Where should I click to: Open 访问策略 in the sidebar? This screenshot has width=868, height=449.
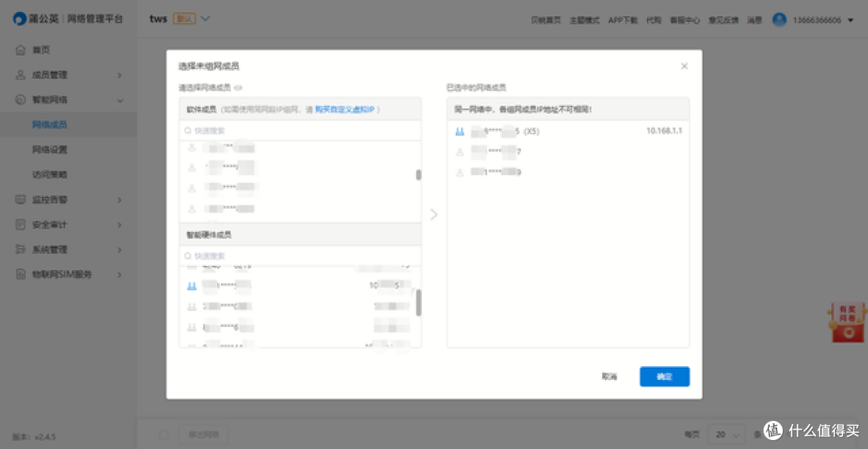pos(50,175)
